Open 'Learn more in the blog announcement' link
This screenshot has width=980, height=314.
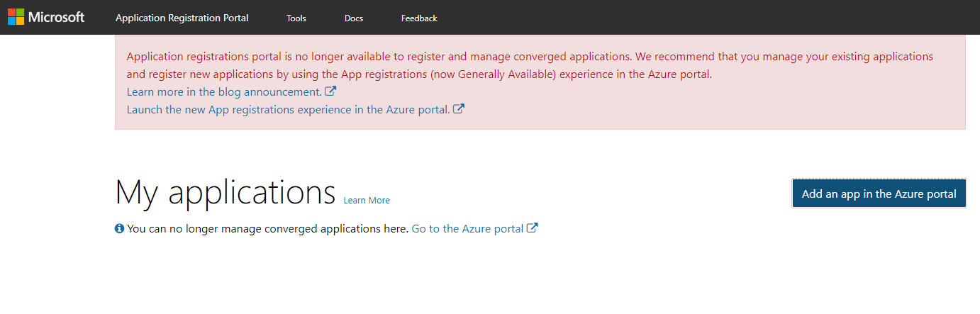(x=224, y=92)
